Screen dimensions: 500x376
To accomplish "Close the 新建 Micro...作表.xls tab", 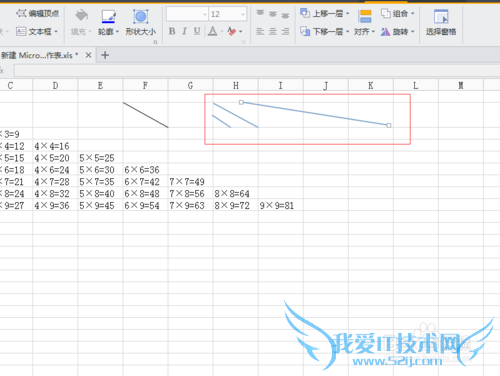I will tap(88, 55).
